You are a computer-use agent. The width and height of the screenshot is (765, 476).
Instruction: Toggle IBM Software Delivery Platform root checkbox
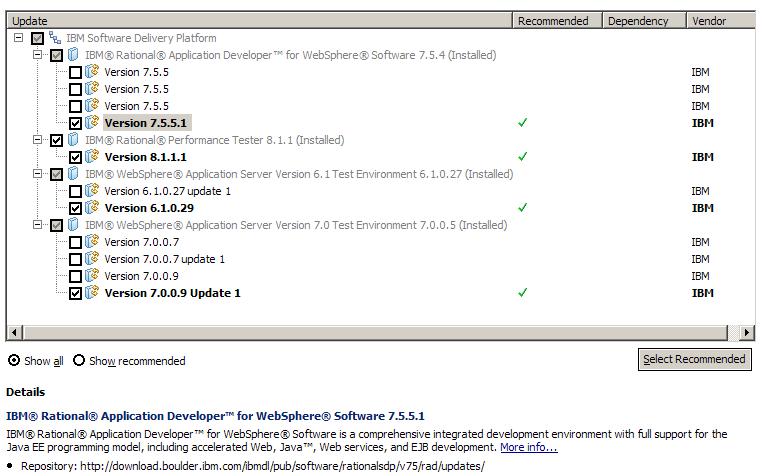(38, 38)
